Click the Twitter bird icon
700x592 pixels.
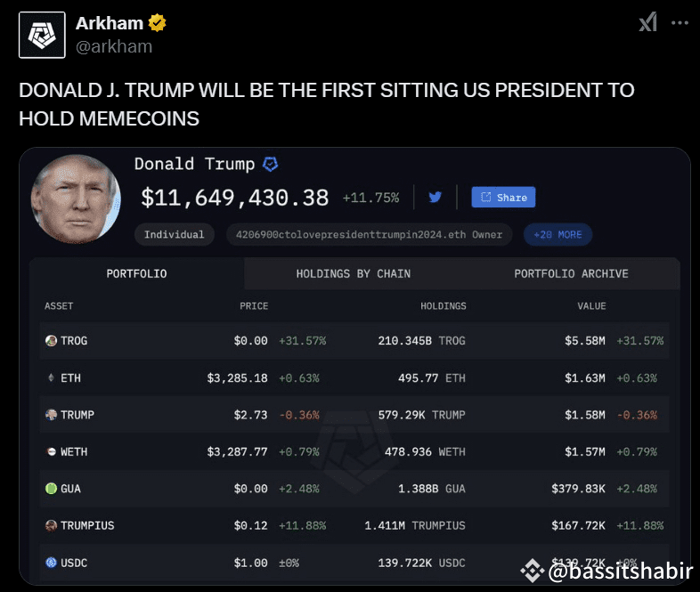[435, 197]
